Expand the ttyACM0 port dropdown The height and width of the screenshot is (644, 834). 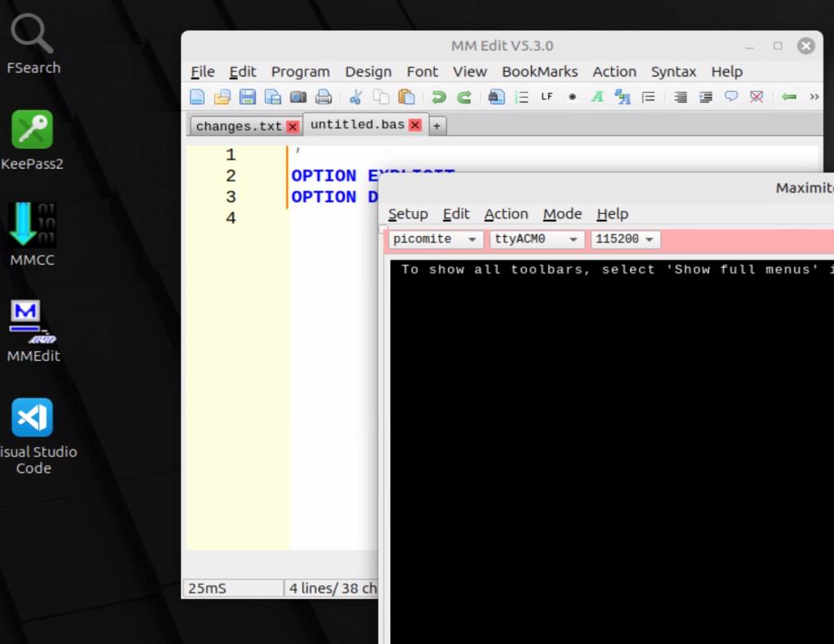536,239
